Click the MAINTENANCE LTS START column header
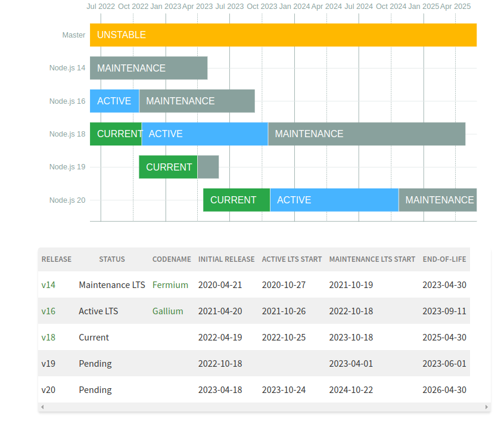 372,259
